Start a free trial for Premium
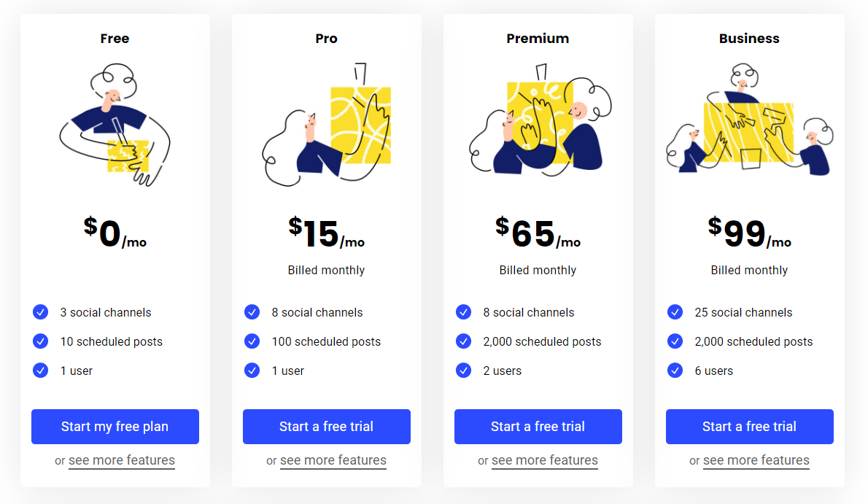The height and width of the screenshot is (504, 868). (538, 427)
